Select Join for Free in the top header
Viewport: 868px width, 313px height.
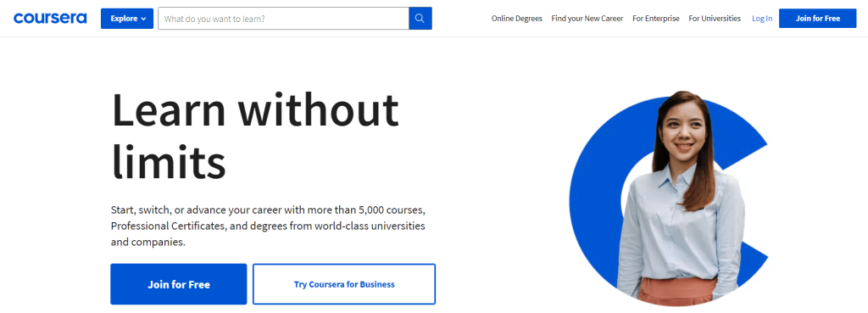coord(817,19)
